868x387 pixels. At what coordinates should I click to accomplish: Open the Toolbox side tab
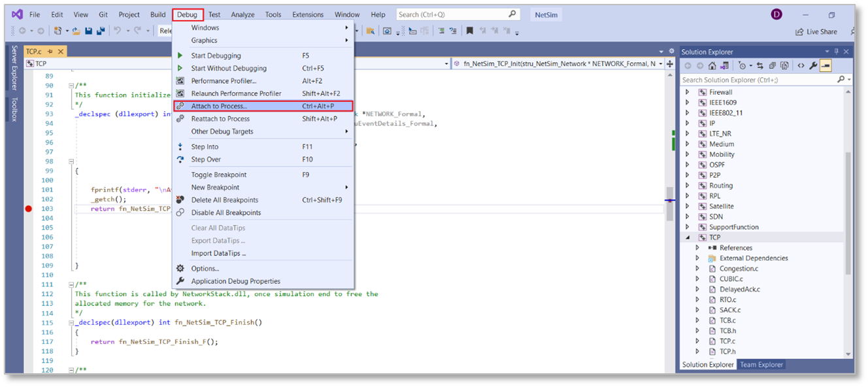pos(14,110)
